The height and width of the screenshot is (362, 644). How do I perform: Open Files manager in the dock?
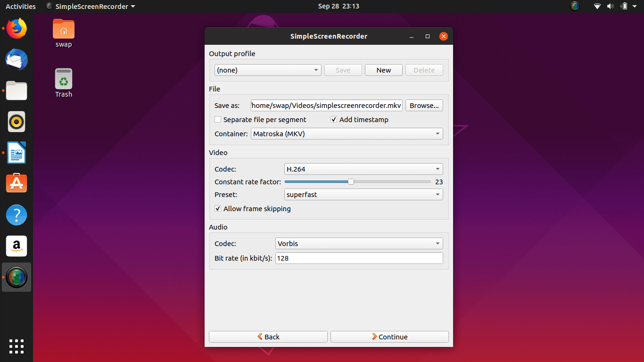[17, 90]
